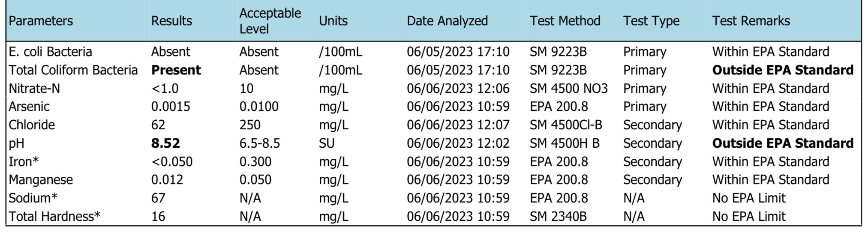Click the SM 2340B test method cell

click(558, 217)
